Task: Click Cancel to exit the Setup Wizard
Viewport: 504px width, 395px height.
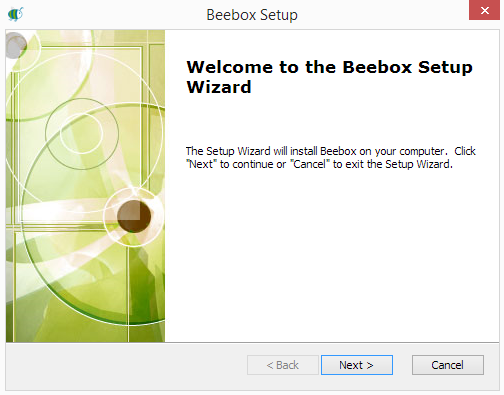Action: tap(448, 365)
